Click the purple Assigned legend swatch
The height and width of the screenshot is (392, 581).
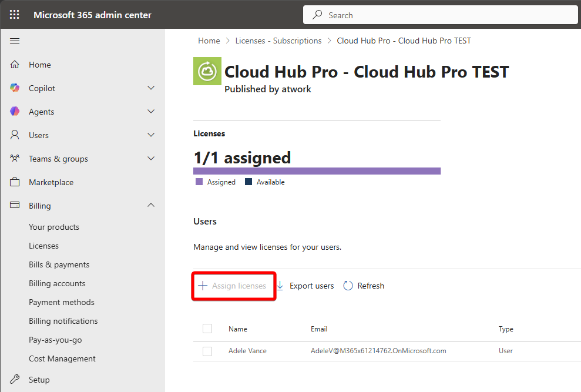coord(199,182)
